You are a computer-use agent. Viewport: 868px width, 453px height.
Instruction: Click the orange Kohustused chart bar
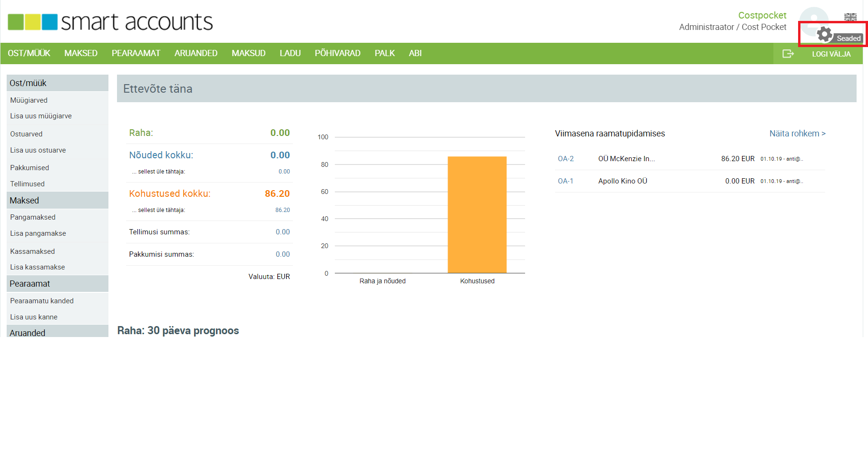point(477,215)
